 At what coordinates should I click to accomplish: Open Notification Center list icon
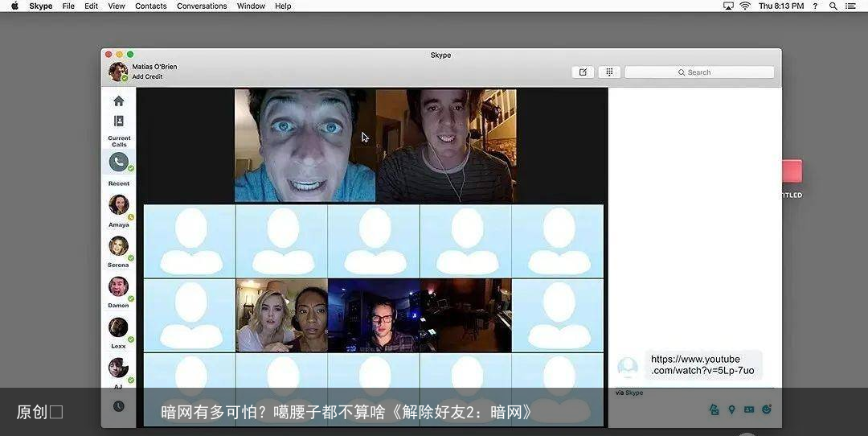coord(850,6)
